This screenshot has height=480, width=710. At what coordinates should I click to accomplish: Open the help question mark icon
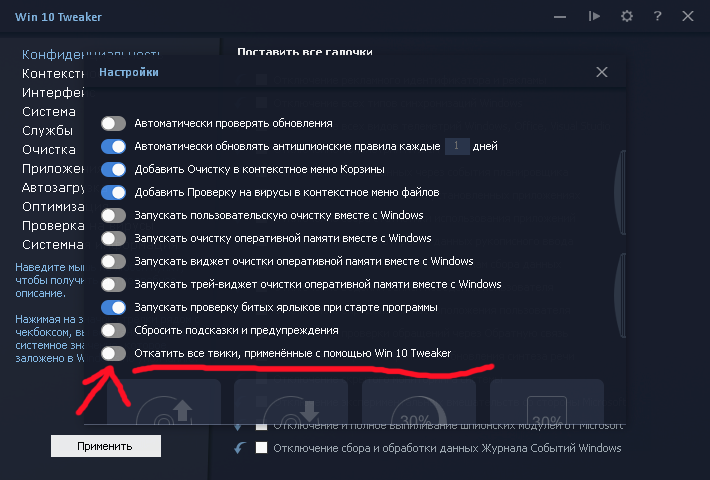pos(657,17)
